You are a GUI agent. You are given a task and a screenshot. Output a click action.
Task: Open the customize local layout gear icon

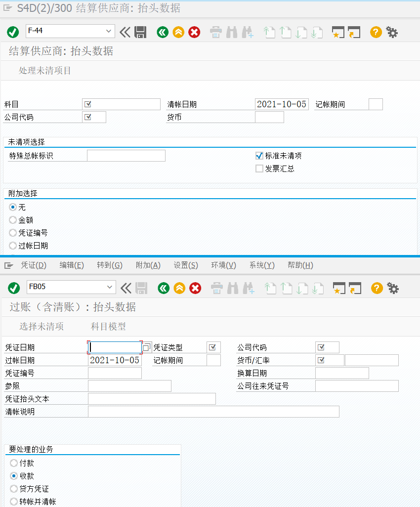click(392, 32)
